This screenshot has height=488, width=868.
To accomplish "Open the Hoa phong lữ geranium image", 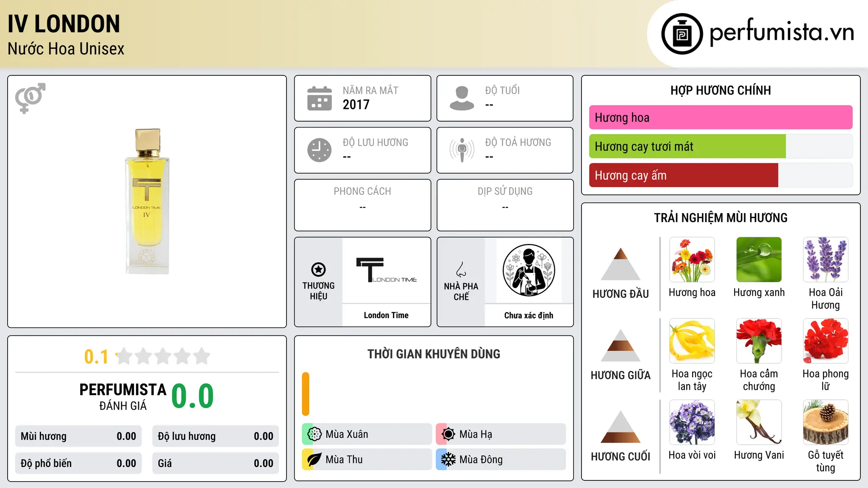I will pyautogui.click(x=826, y=341).
